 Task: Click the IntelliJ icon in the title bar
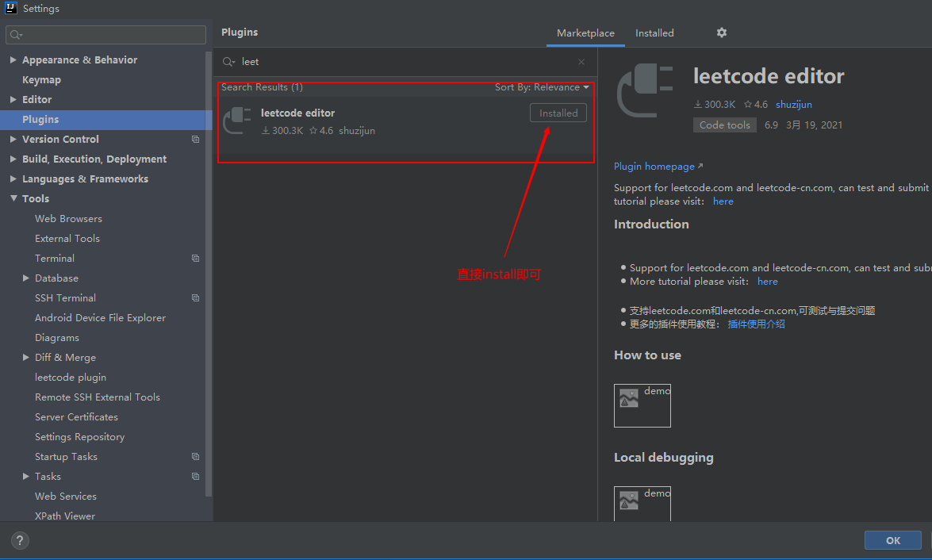point(10,8)
